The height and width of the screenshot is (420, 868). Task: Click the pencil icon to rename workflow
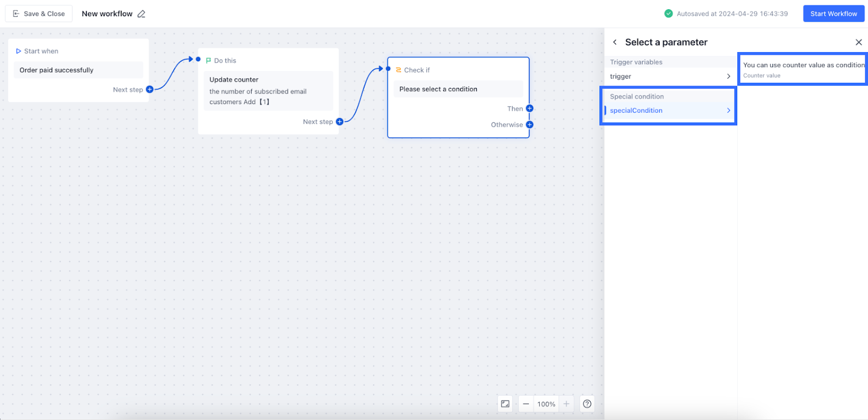pos(142,14)
